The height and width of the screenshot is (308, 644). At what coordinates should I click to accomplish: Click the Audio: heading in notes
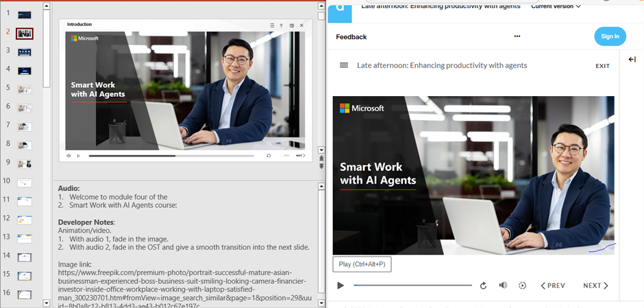tap(69, 188)
